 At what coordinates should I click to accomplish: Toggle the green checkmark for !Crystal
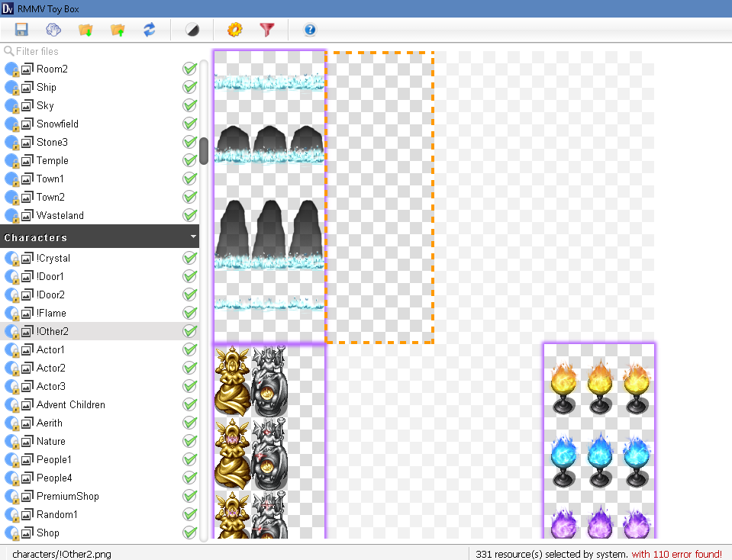189,258
